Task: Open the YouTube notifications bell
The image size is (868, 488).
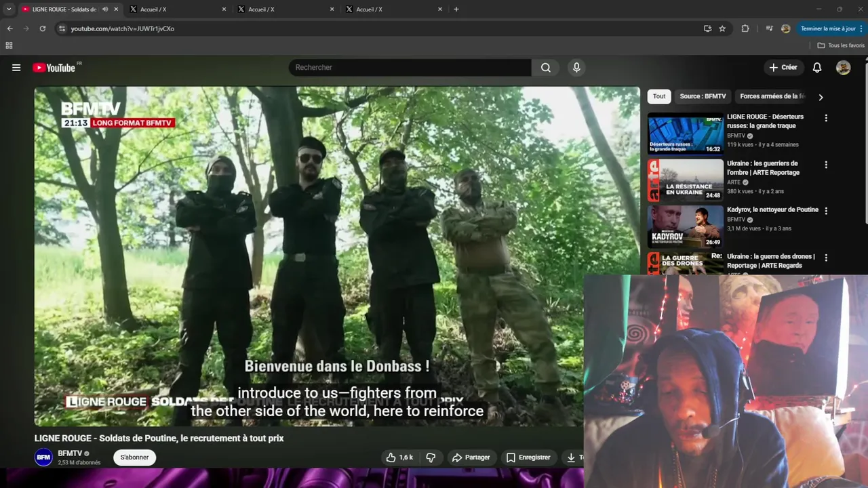Action: 817,68
